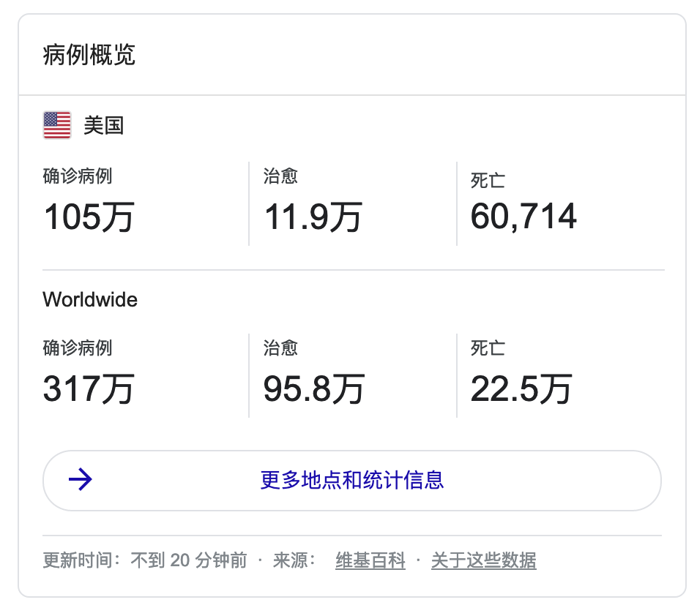Open the 维基百科 source link
The height and width of the screenshot is (616, 697).
pyautogui.click(x=370, y=560)
